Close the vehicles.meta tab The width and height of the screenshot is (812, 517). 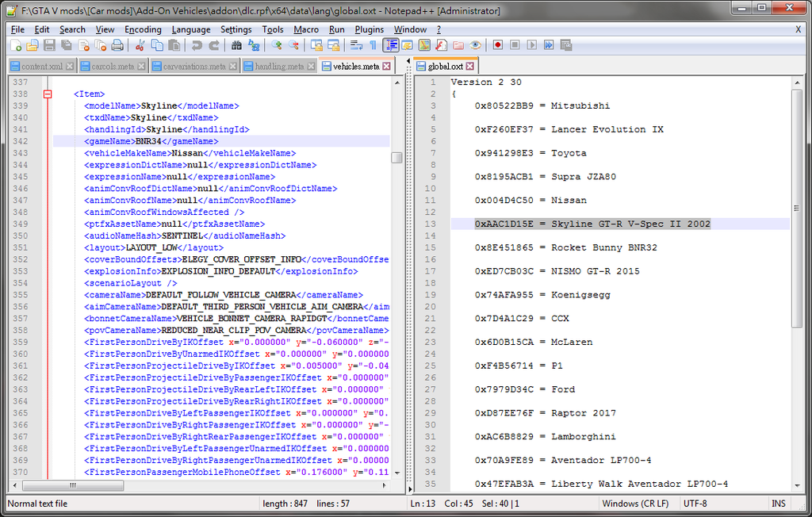click(x=386, y=67)
